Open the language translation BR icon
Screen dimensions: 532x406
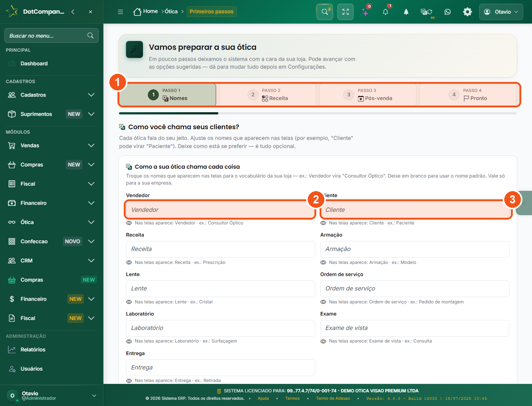427,12
